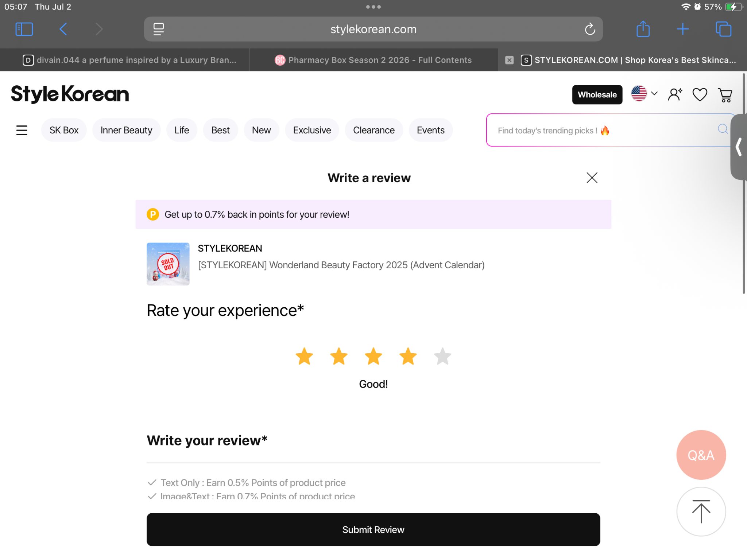Open the account sign-in icon

tap(674, 94)
